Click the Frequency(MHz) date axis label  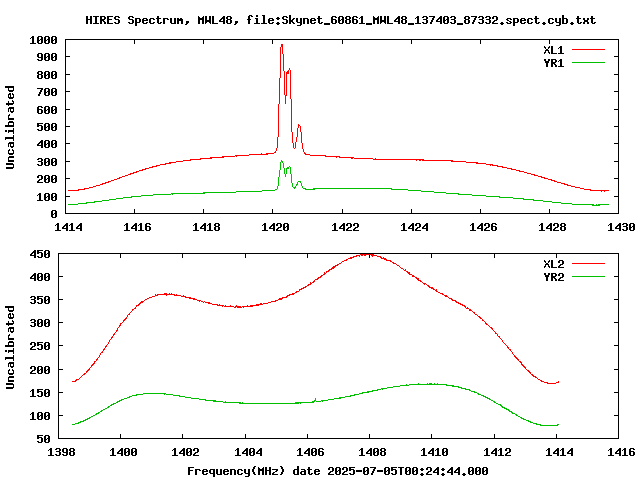338,471
